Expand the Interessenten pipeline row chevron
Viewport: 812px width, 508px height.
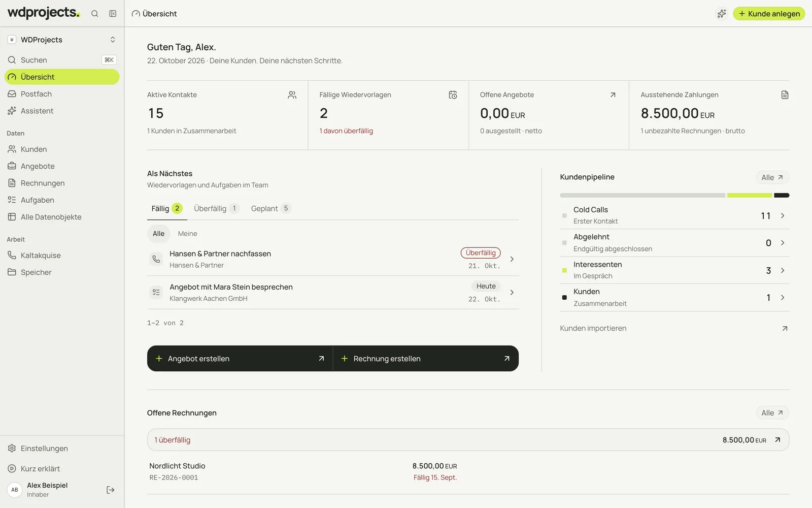(x=783, y=270)
